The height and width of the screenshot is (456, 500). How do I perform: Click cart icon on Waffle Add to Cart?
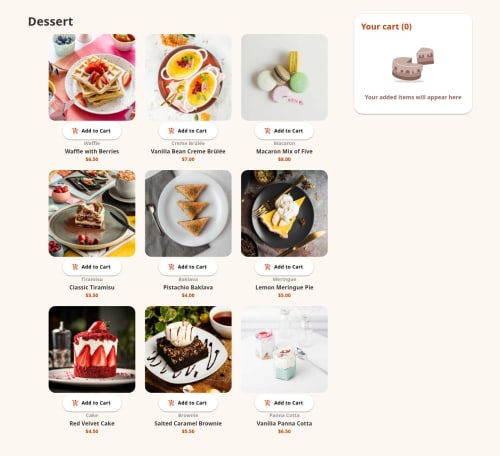pos(75,131)
